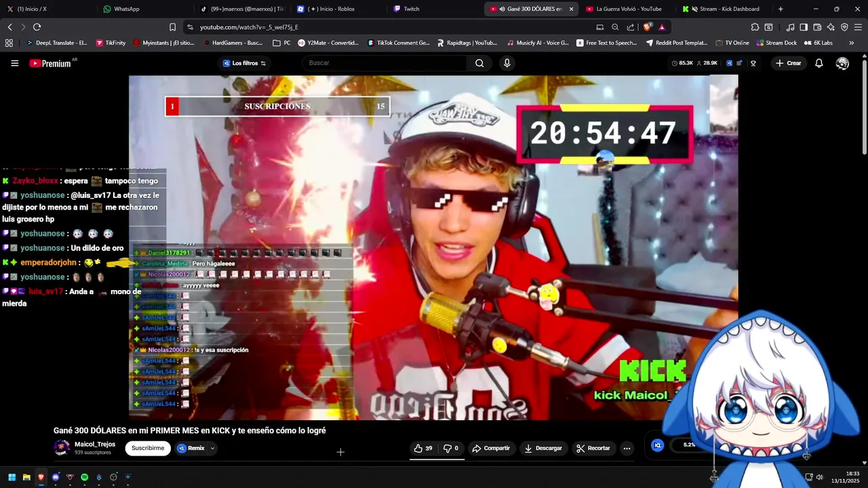Screen dimensions: 868x488
Task: Open site settings icon in address bar
Action: [x=190, y=27]
